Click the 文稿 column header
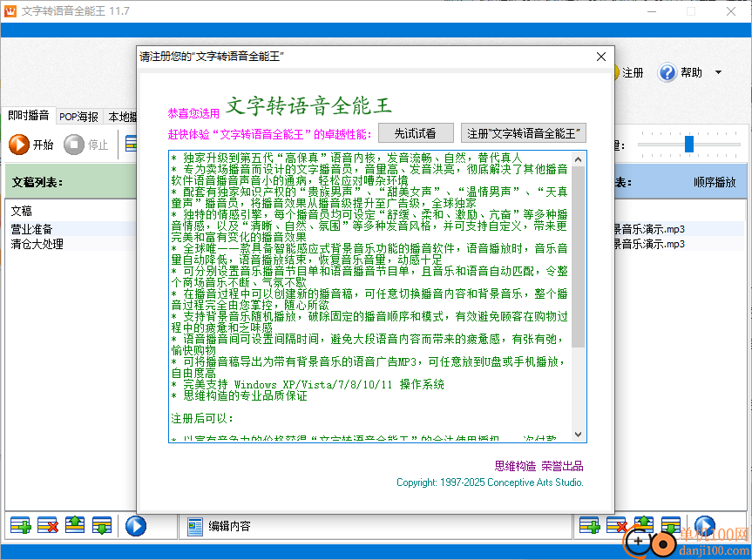The height and width of the screenshot is (560, 752). [22, 211]
